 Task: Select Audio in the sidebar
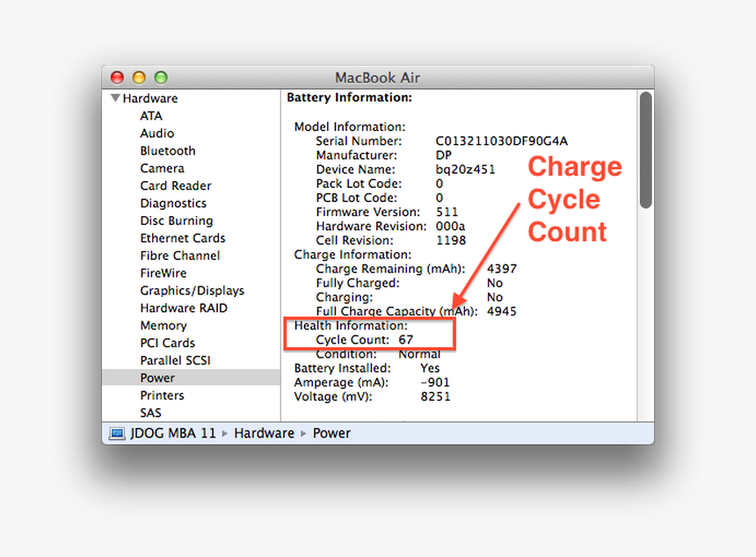coord(157,134)
